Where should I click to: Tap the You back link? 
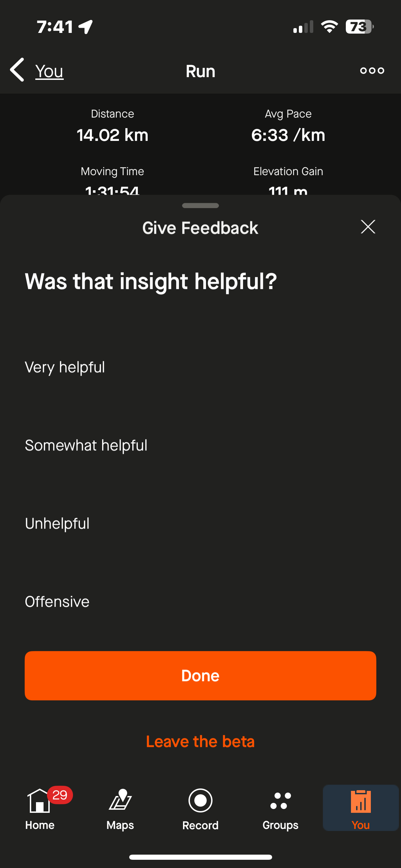[x=49, y=71]
